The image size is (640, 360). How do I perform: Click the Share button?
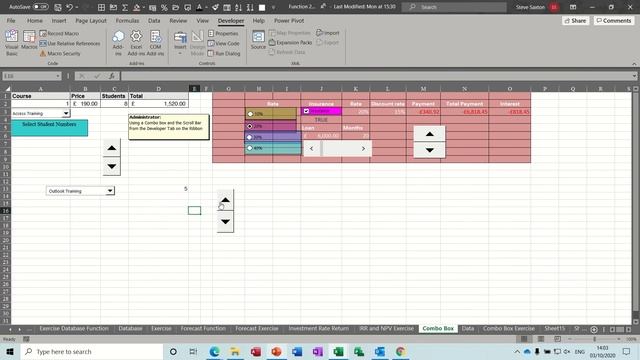[576, 20]
